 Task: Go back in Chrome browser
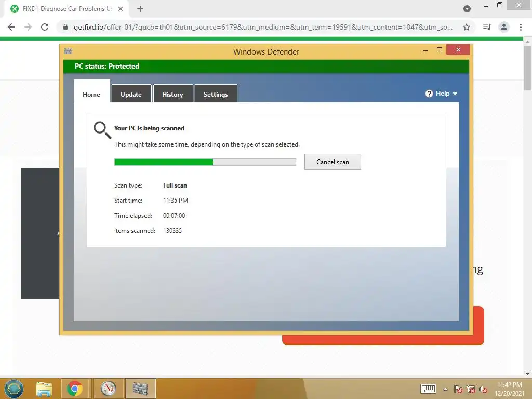(11, 27)
